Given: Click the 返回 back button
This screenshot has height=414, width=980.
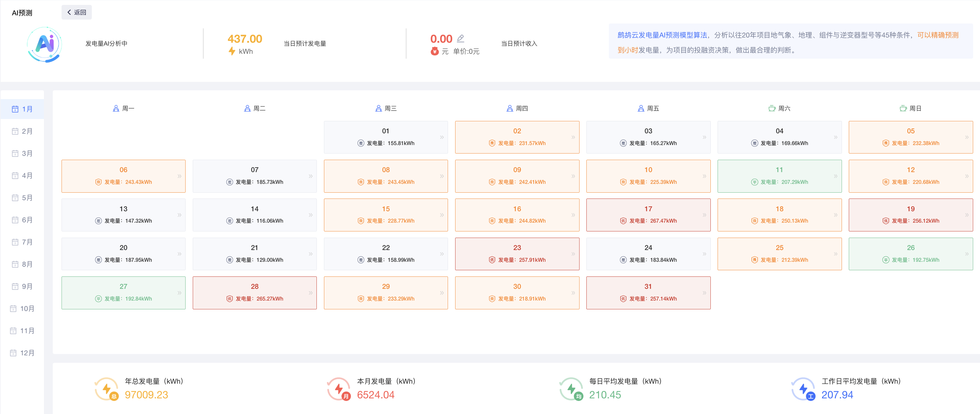Looking at the screenshot, I should click(77, 12).
